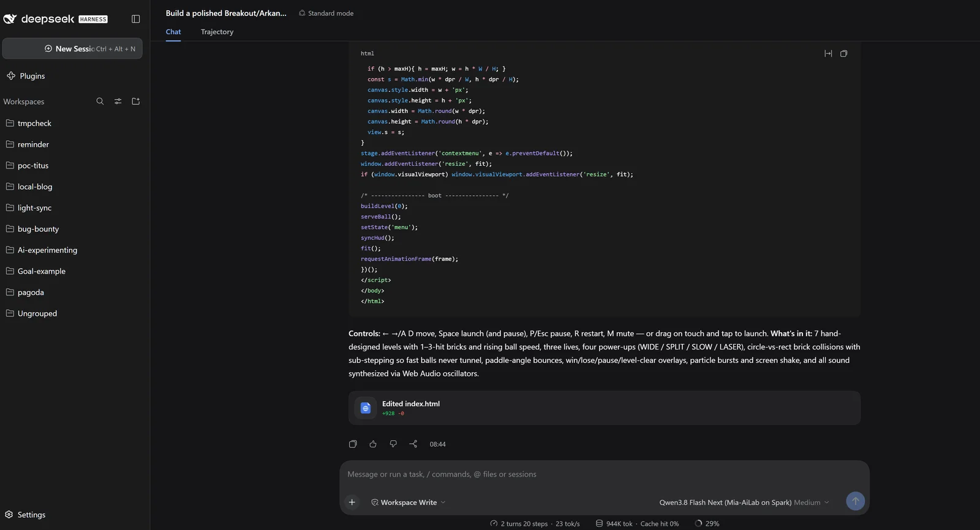
Task: Give the response a thumbs down
Action: click(393, 444)
